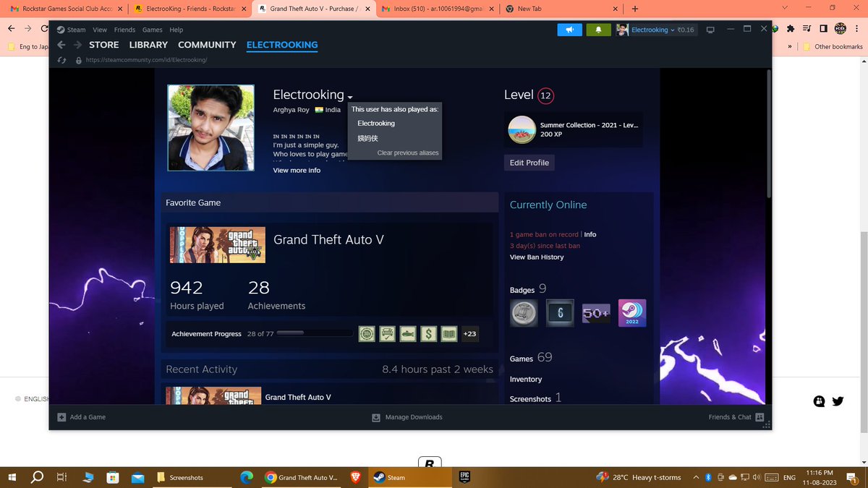Image resolution: width=868 pixels, height=488 pixels.
Task: Click the Twitter icon on the webpage
Action: [838, 401]
